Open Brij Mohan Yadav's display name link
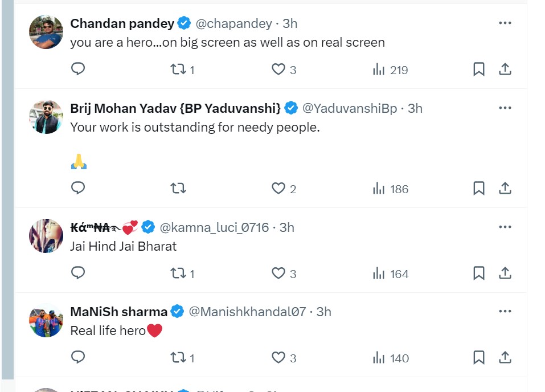Screen dimensions: 545x392 tap(175, 108)
